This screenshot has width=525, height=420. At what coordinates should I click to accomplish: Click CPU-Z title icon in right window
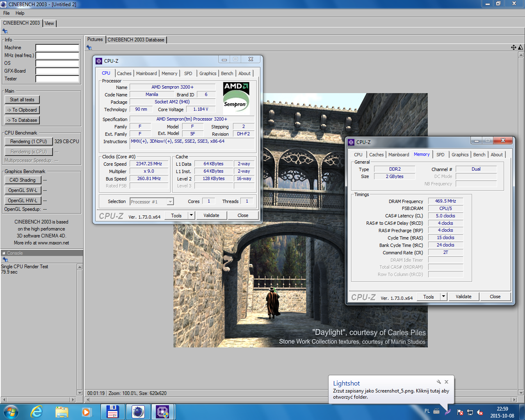pos(351,142)
